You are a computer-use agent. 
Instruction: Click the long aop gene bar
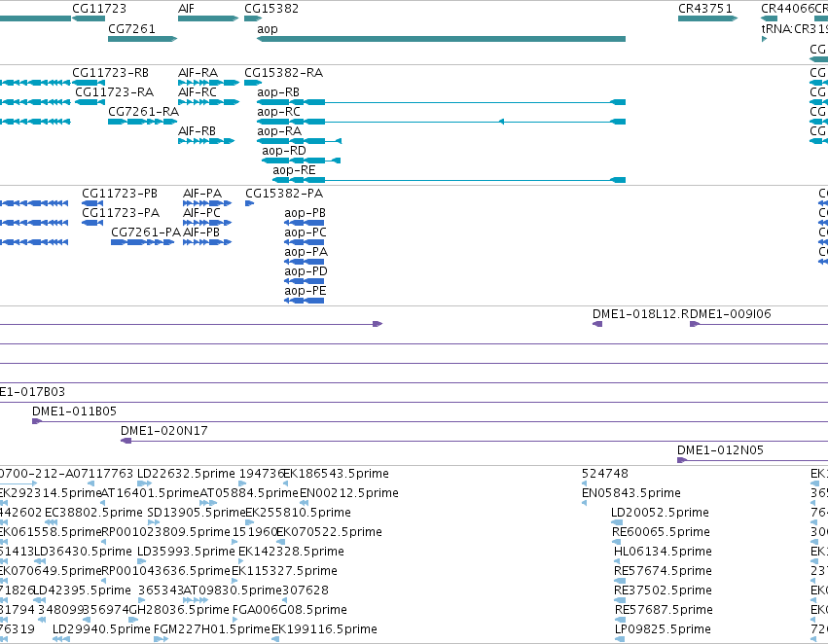coord(441,39)
